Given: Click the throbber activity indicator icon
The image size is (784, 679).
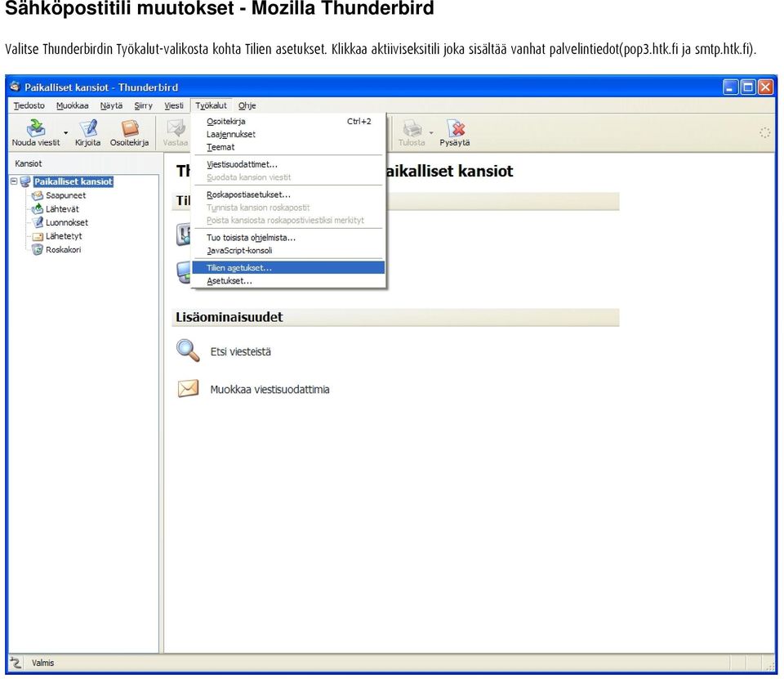Looking at the screenshot, I should click(x=764, y=132).
